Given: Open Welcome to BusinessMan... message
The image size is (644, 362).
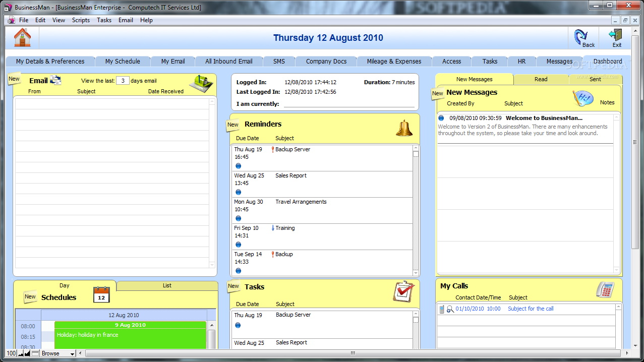Looking at the screenshot, I should pyautogui.click(x=544, y=118).
